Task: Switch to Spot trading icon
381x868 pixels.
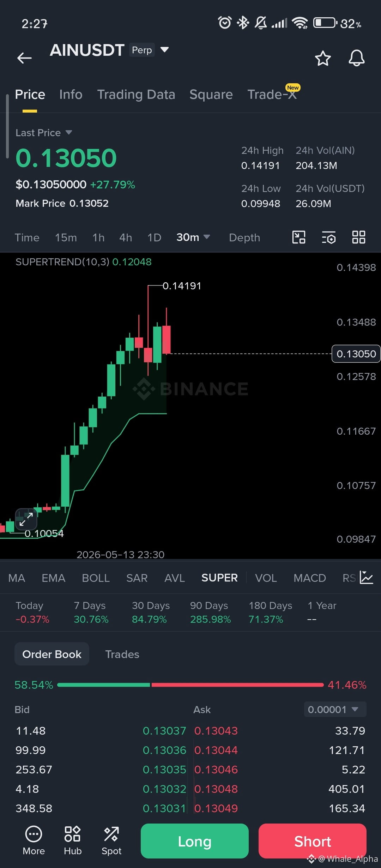Action: pyautogui.click(x=111, y=841)
